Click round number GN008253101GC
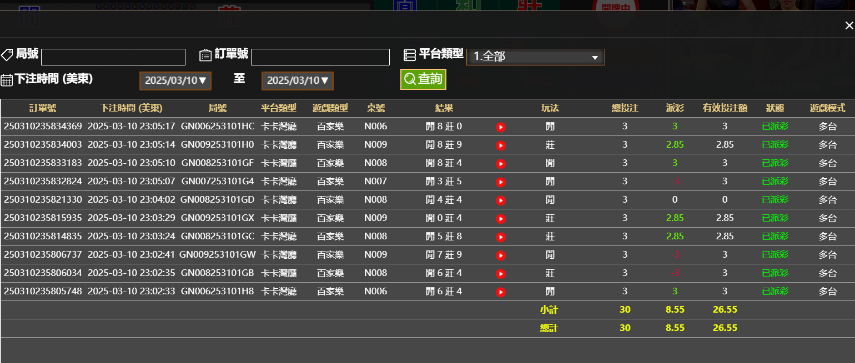The width and height of the screenshot is (855, 363). tap(218, 237)
